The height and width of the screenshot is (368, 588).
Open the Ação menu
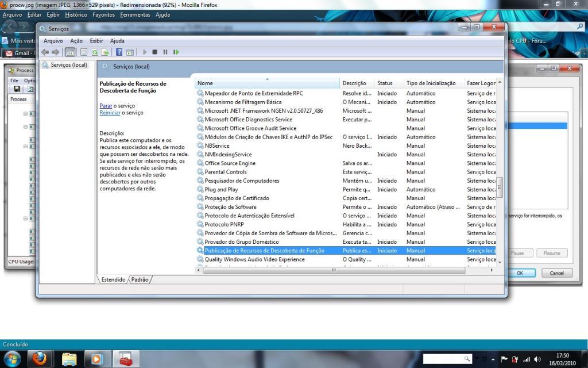click(76, 41)
